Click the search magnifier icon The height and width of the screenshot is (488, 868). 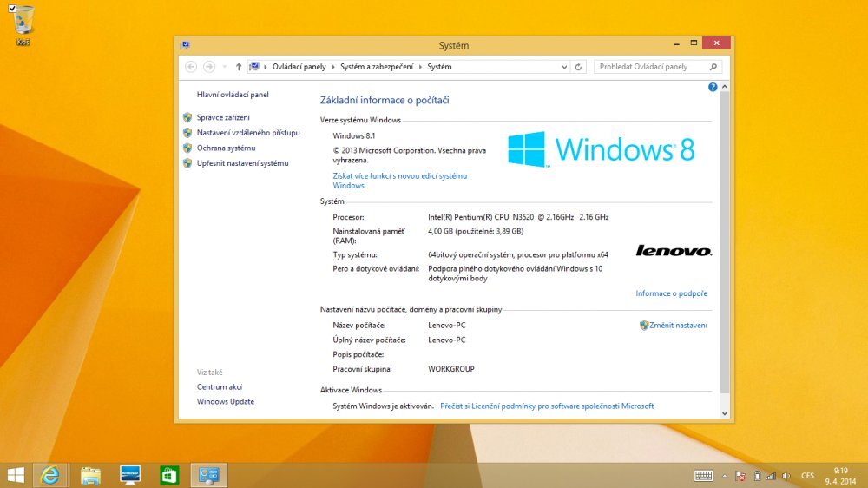[x=713, y=67]
